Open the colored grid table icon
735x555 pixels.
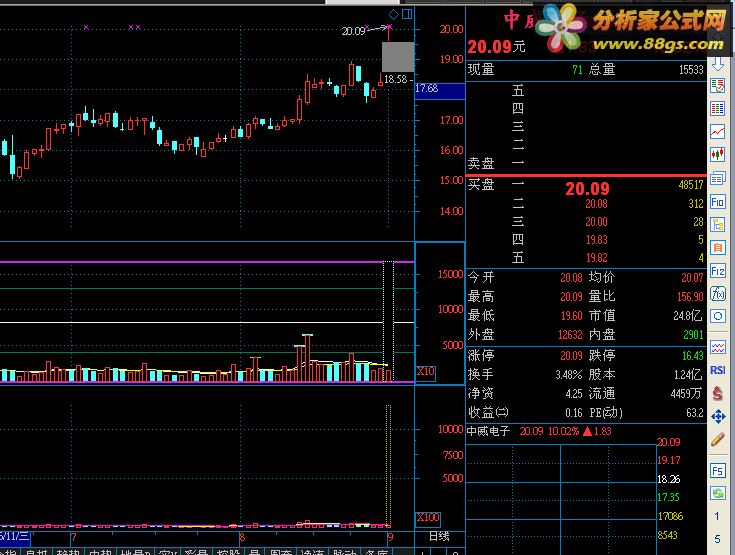coord(718,109)
